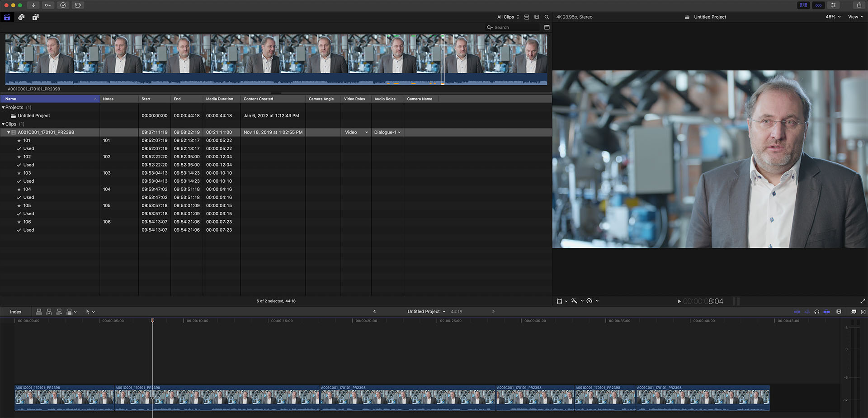Toggle solo headphones icon in timeline
The image size is (868, 418).
816,312
